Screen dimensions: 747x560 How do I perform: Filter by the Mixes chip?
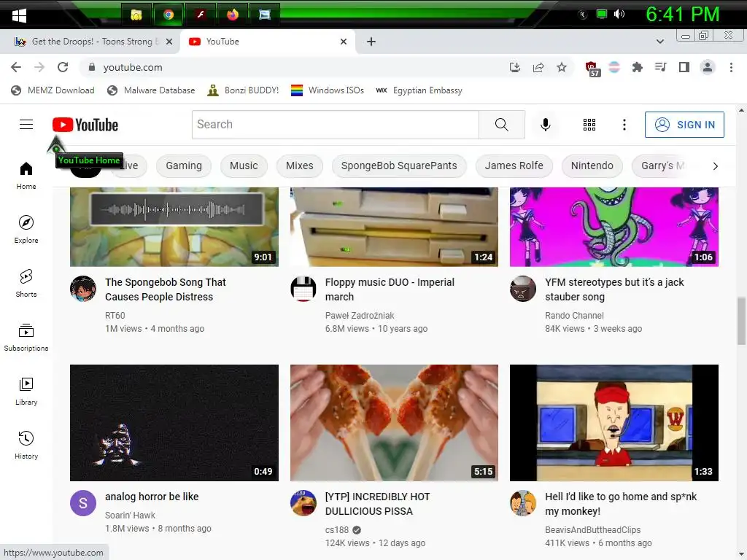(300, 166)
